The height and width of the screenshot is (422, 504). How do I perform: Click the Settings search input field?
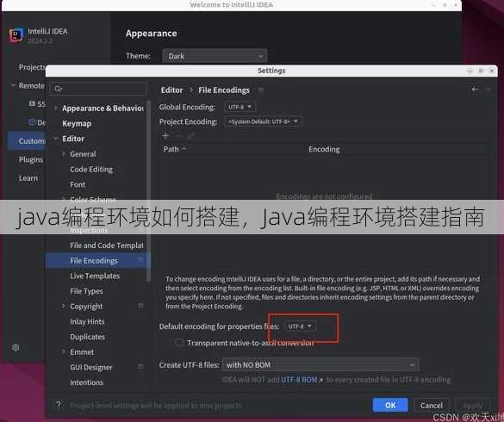99,89
